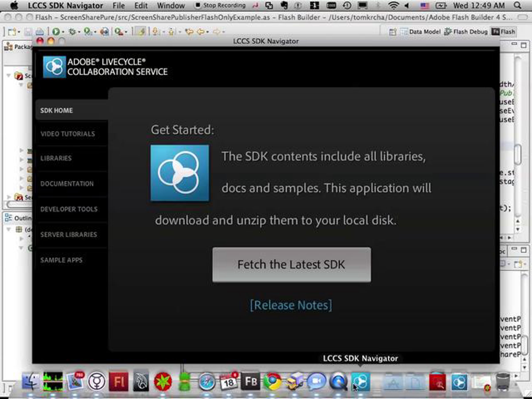
Task: Expand the Outline tree root node
Action: point(9,229)
